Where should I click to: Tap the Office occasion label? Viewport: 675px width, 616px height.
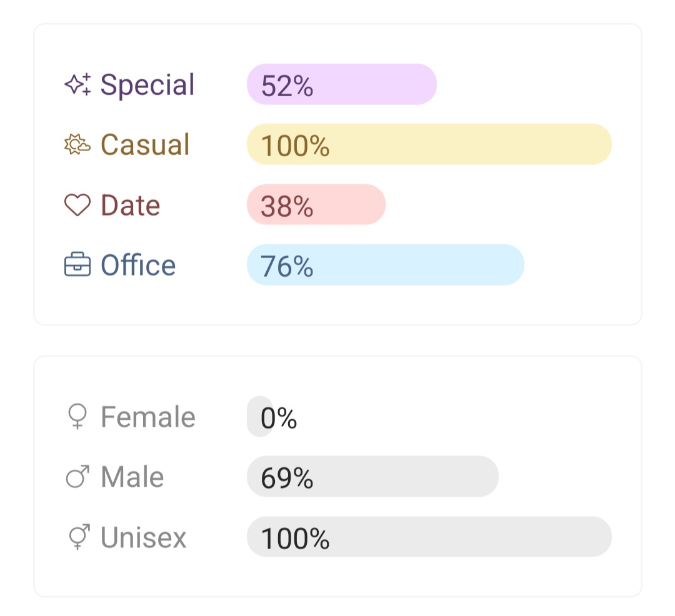[x=138, y=266]
